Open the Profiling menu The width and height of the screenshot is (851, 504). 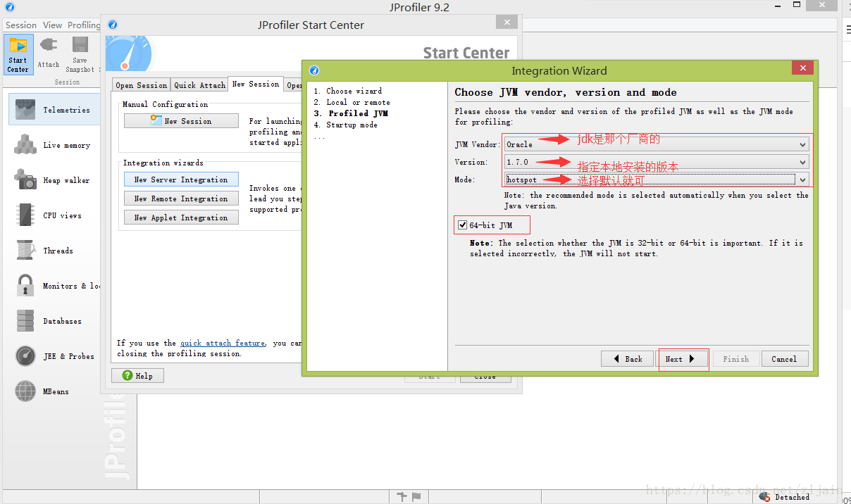click(84, 25)
